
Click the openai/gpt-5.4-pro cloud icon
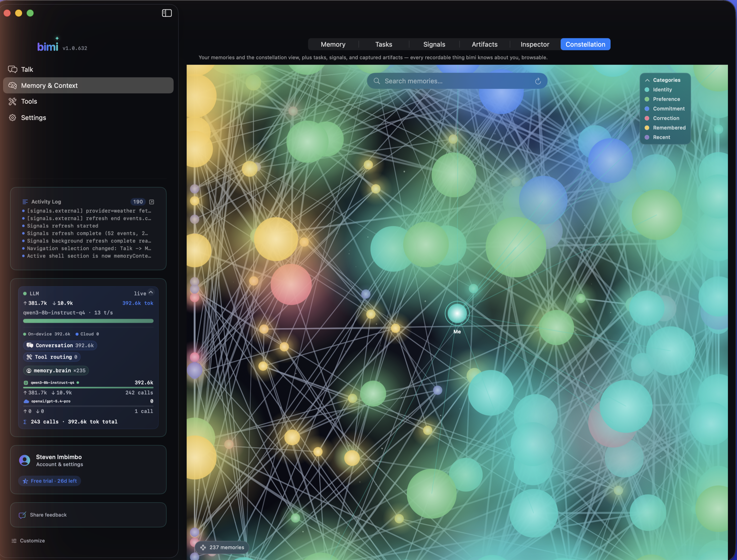26,401
